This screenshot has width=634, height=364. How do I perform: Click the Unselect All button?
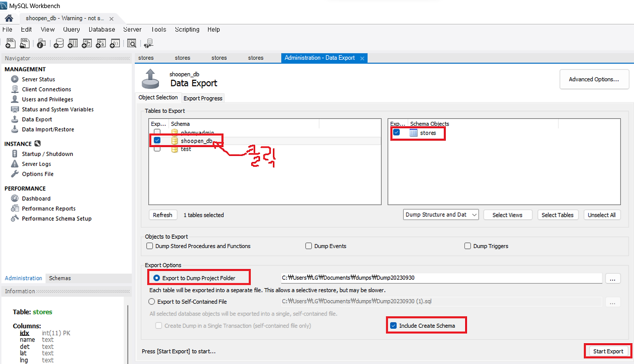coord(602,214)
